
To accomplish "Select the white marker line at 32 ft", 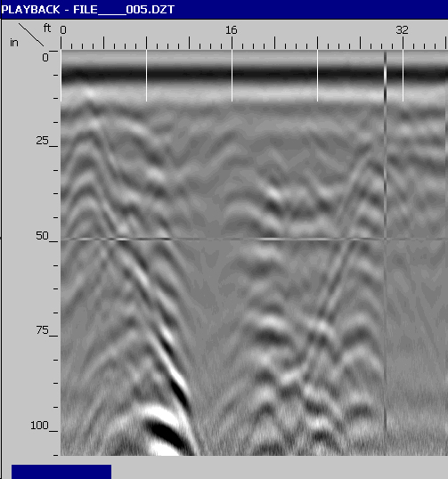I will coord(403,76).
